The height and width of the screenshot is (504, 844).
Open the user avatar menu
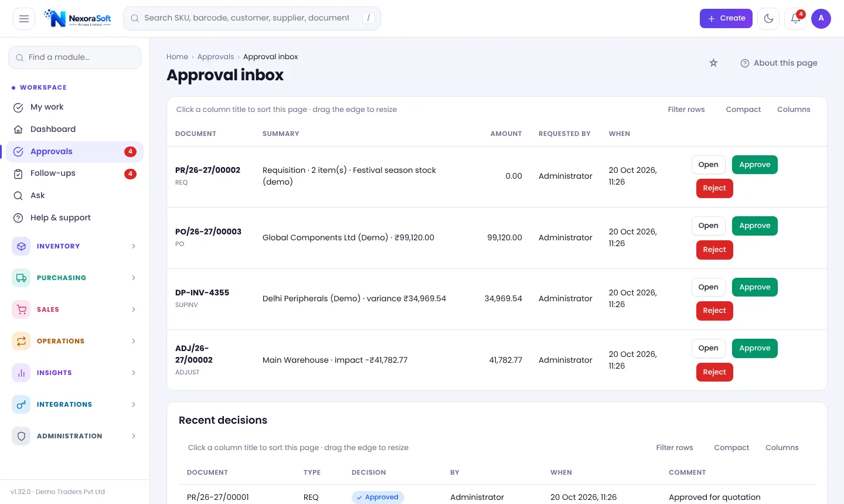click(x=821, y=19)
